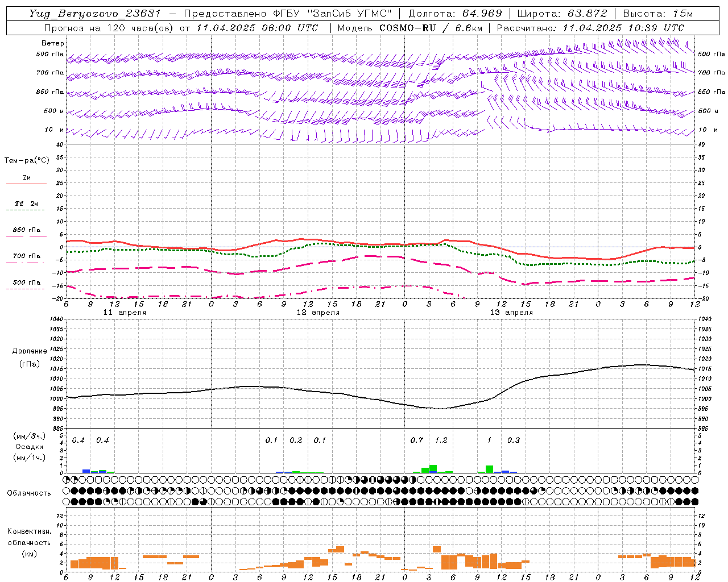Click the Ветер panel label
728x582 pixels.
coord(53,43)
